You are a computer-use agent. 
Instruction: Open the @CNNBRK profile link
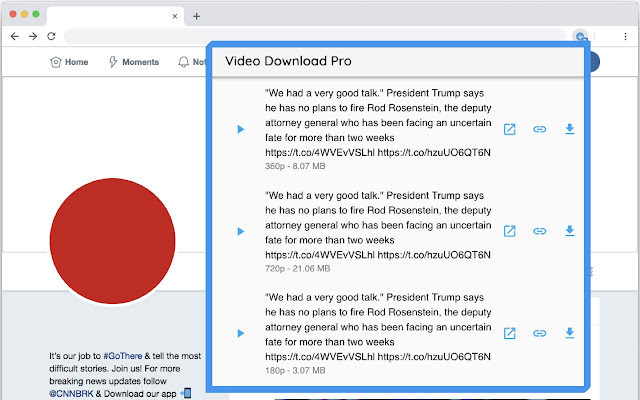71,393
